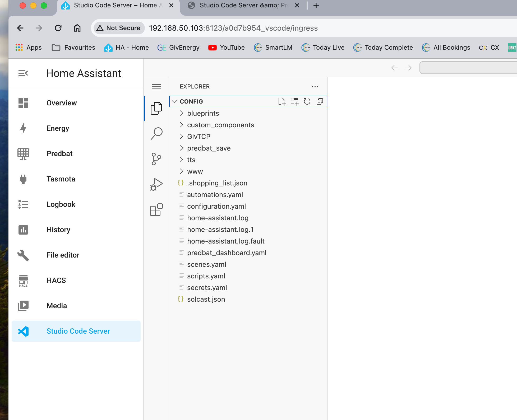Image resolution: width=517 pixels, height=420 pixels.
Task: Click the browser forward arrow
Action: [39, 28]
